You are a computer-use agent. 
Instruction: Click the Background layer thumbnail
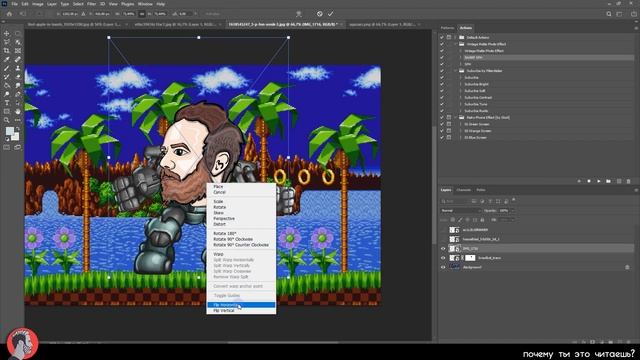455,267
